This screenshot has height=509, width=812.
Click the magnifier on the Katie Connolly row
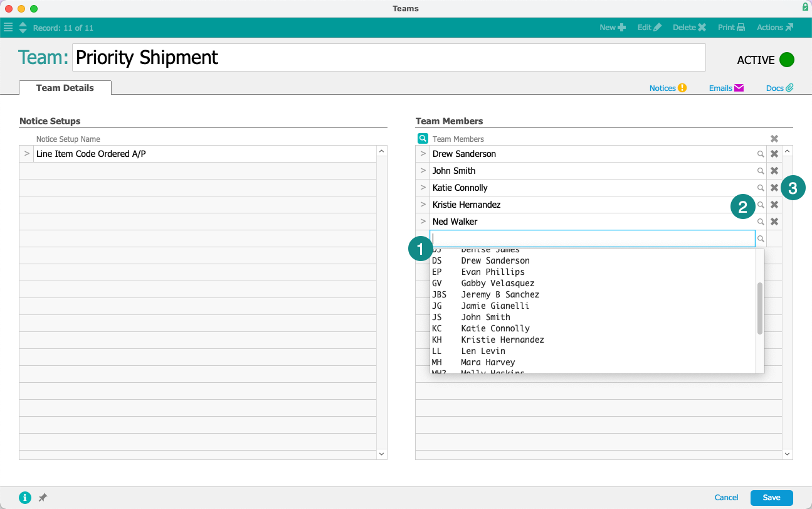[761, 188]
